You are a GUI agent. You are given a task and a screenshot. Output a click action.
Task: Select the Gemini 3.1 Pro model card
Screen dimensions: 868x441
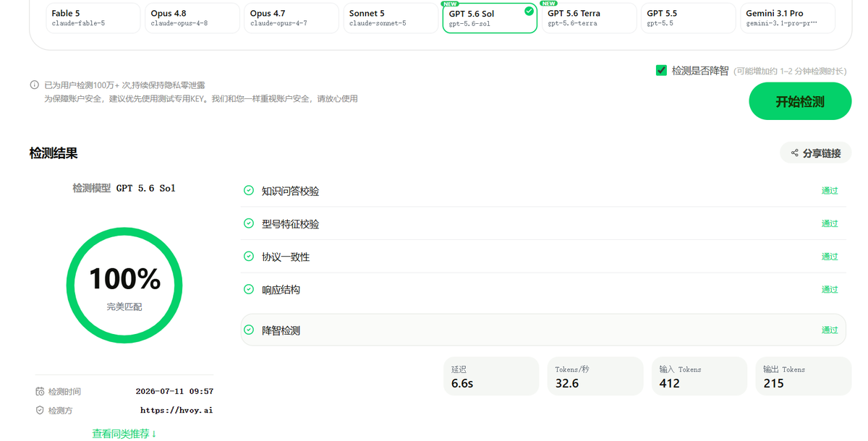point(788,18)
